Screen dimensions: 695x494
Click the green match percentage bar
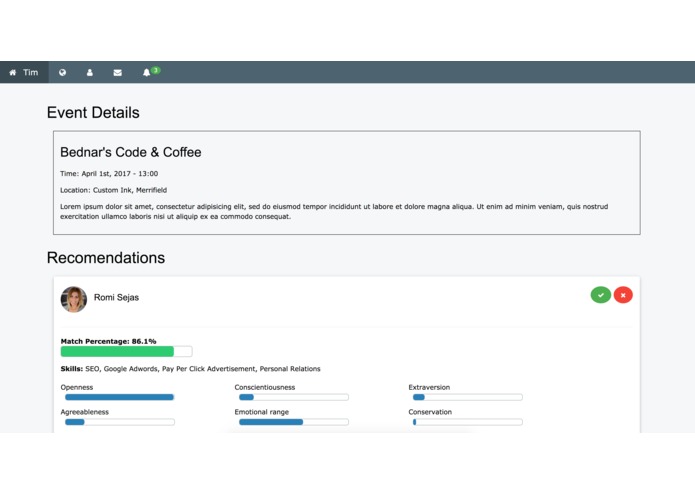click(126, 351)
